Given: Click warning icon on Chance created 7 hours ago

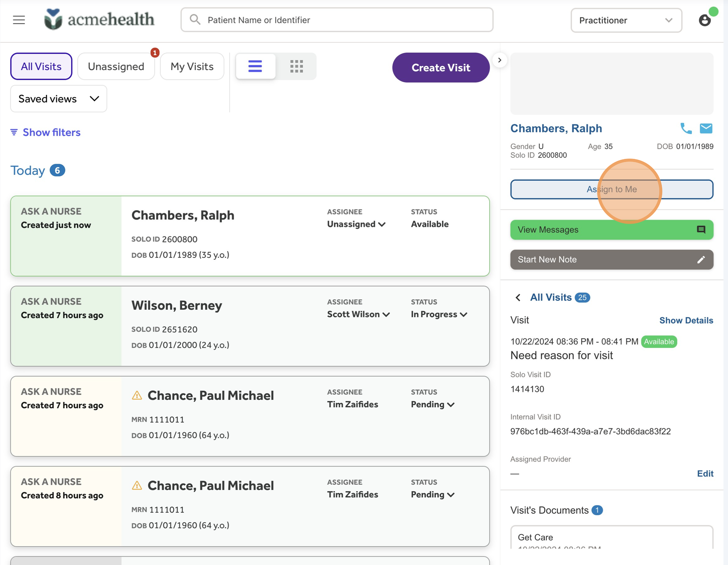Looking at the screenshot, I should click(137, 395).
